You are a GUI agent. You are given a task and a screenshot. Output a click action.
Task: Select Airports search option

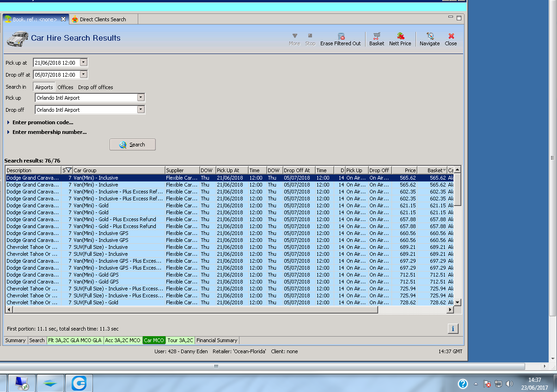(44, 87)
